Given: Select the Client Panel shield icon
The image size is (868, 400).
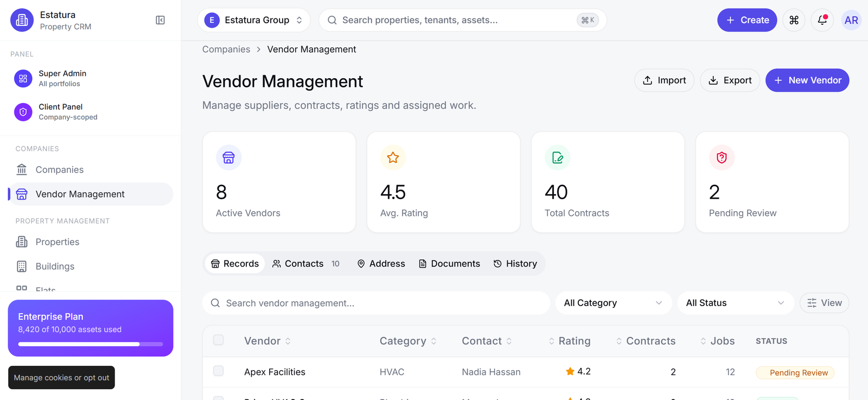Looking at the screenshot, I should click(x=23, y=112).
